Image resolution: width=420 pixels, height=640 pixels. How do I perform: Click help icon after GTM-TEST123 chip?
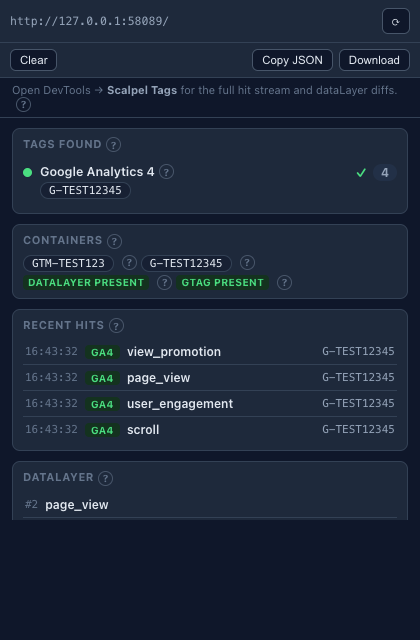click(129, 263)
